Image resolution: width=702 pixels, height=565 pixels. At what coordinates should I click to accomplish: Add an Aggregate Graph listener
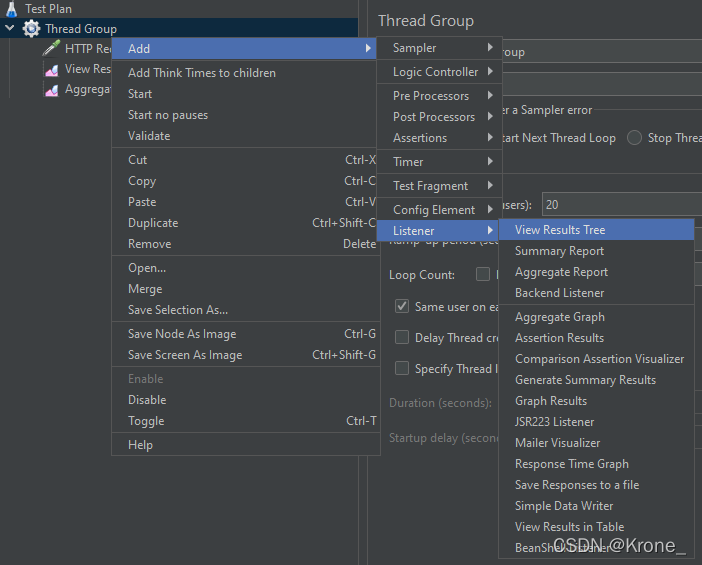click(596, 317)
